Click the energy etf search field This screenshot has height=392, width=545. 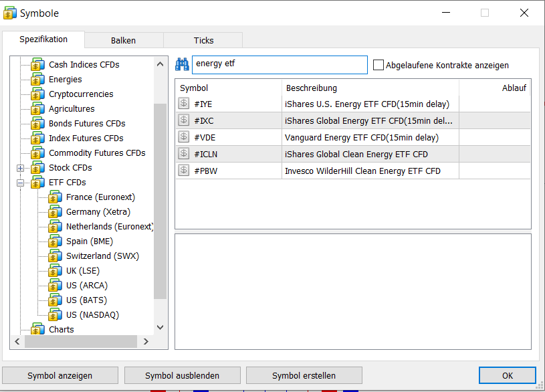[280, 65]
